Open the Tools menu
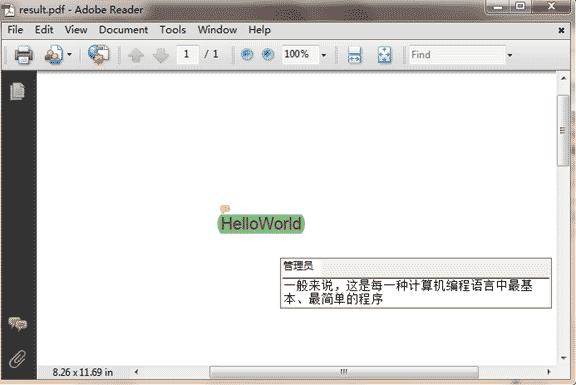This screenshot has height=385, width=576. point(173,30)
